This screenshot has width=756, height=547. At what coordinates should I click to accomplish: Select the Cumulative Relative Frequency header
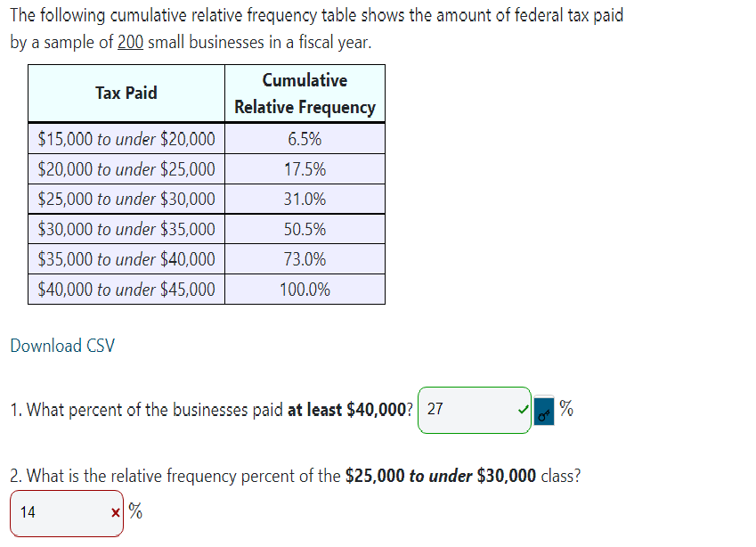305,93
